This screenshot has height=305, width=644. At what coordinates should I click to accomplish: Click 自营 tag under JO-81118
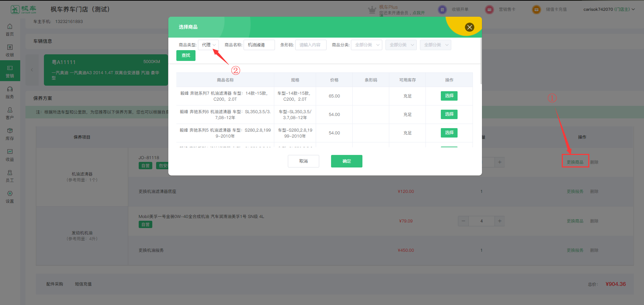pyautogui.click(x=145, y=166)
